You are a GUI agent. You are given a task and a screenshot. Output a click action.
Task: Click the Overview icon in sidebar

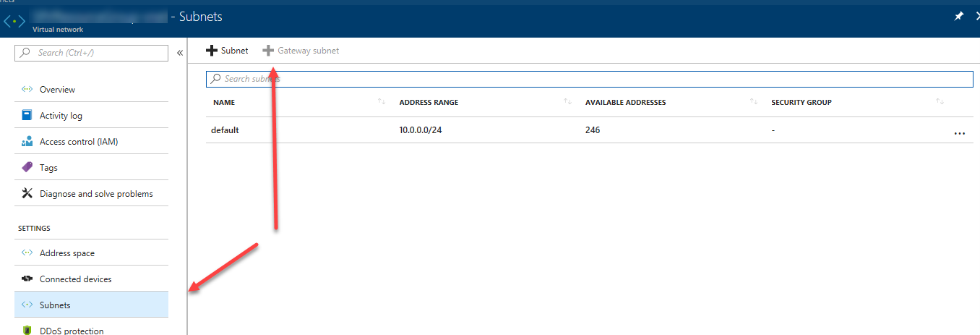pos(27,90)
